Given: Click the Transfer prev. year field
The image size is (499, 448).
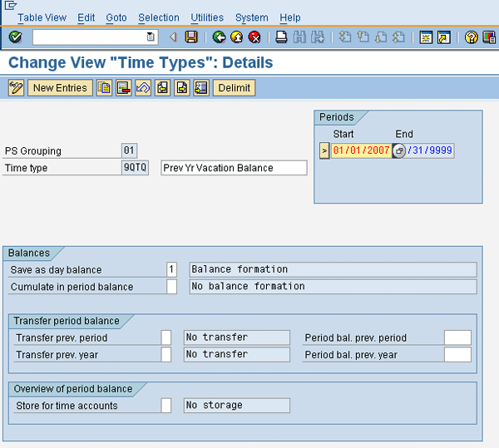Looking at the screenshot, I should tap(166, 354).
